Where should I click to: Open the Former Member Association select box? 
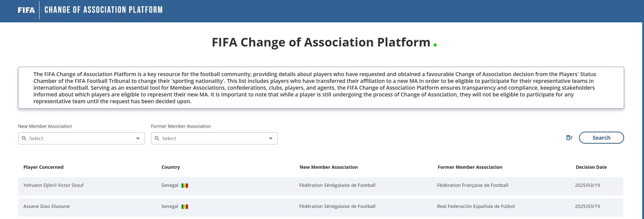tap(214, 138)
